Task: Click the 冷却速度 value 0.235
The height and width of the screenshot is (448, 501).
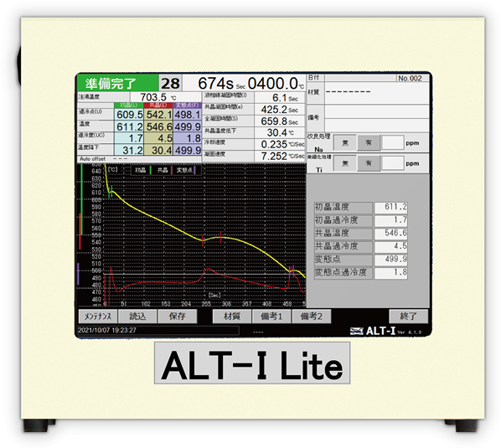Action: [280, 144]
